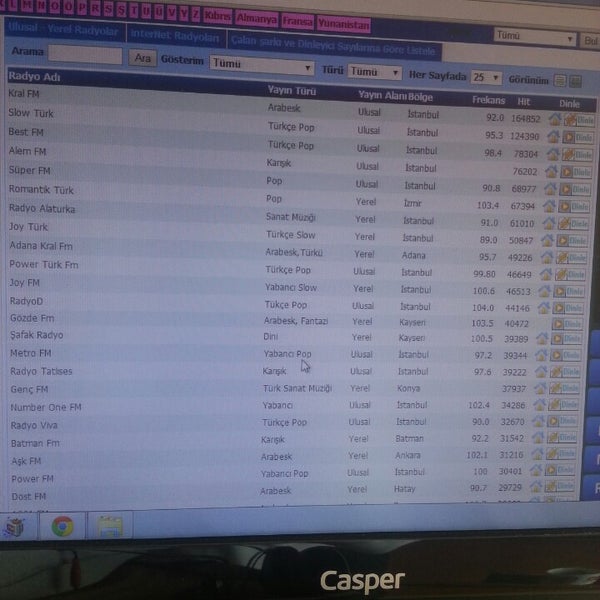Select the Fransa country tab
Screen dimensions: 600x600
tap(297, 22)
